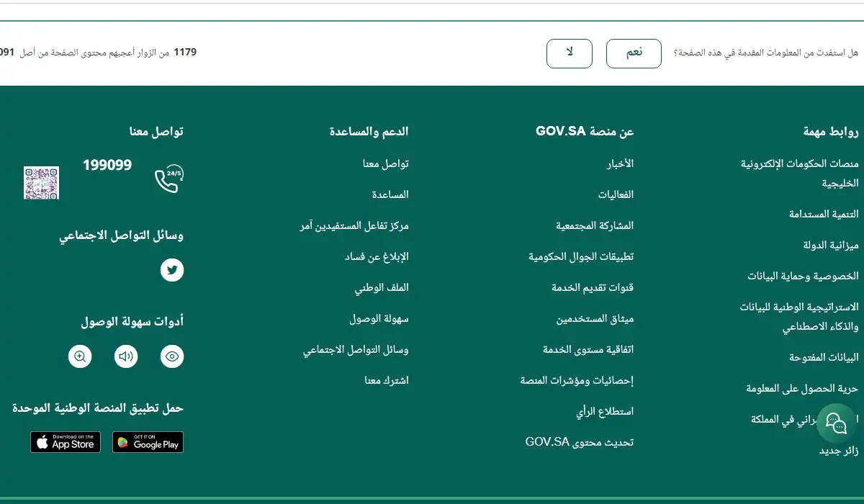Screen dimensions: 864x504
Task: Activate the text-to-speech speaker icon
Action: [x=126, y=356]
